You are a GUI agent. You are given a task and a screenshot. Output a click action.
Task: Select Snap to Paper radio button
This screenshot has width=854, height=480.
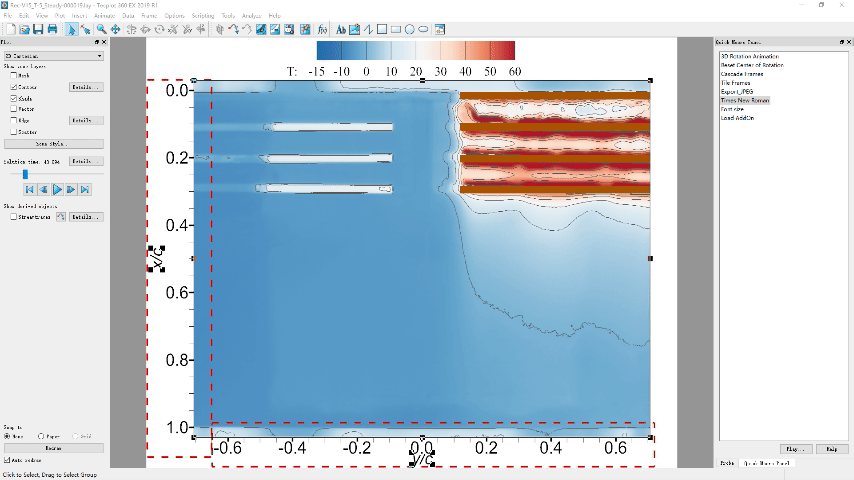[41, 436]
